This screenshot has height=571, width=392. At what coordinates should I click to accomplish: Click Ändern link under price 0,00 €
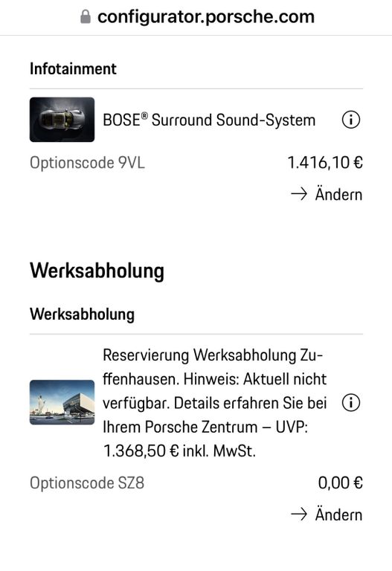coord(338,514)
